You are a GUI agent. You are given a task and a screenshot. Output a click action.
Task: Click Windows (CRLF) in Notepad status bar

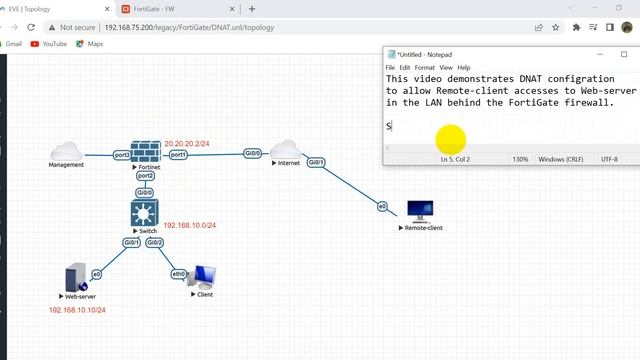[x=561, y=159]
